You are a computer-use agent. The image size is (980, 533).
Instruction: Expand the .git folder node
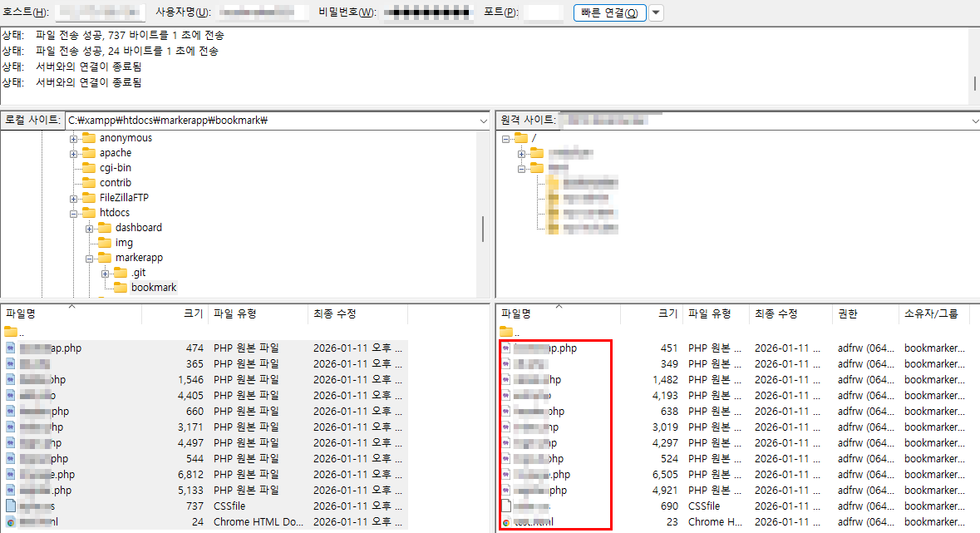106,274
